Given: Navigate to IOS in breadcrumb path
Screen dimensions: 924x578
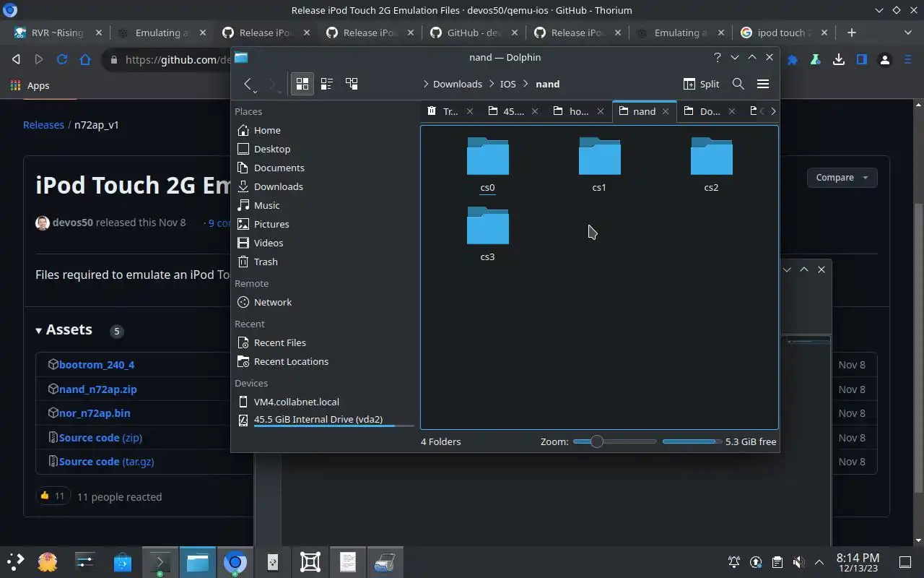Looking at the screenshot, I should click(508, 84).
